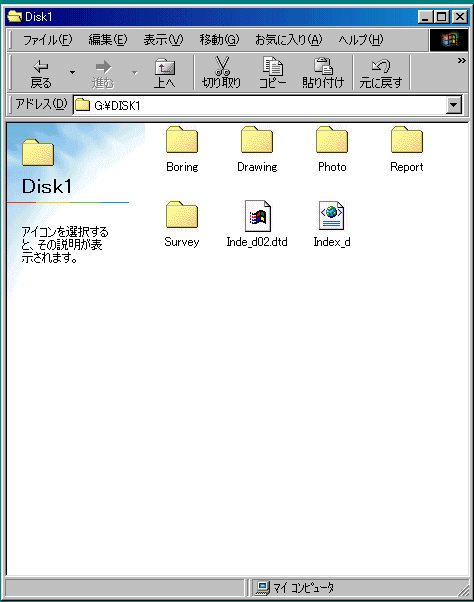Open the 編集(E) menu
This screenshot has width=474, height=602.
[x=107, y=40]
